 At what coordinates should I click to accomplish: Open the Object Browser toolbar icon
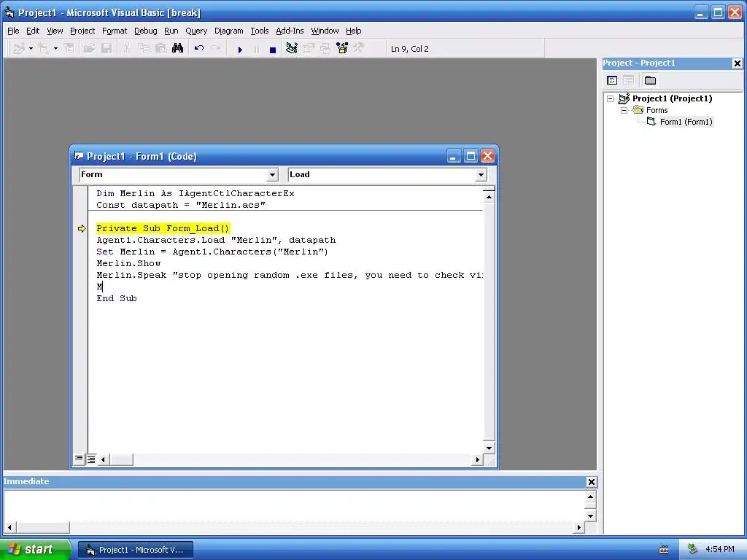342,49
